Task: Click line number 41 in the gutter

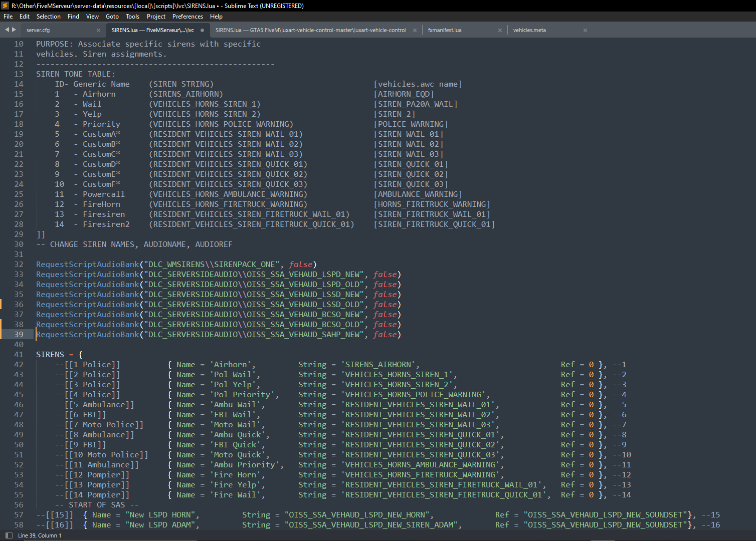Action: point(19,354)
